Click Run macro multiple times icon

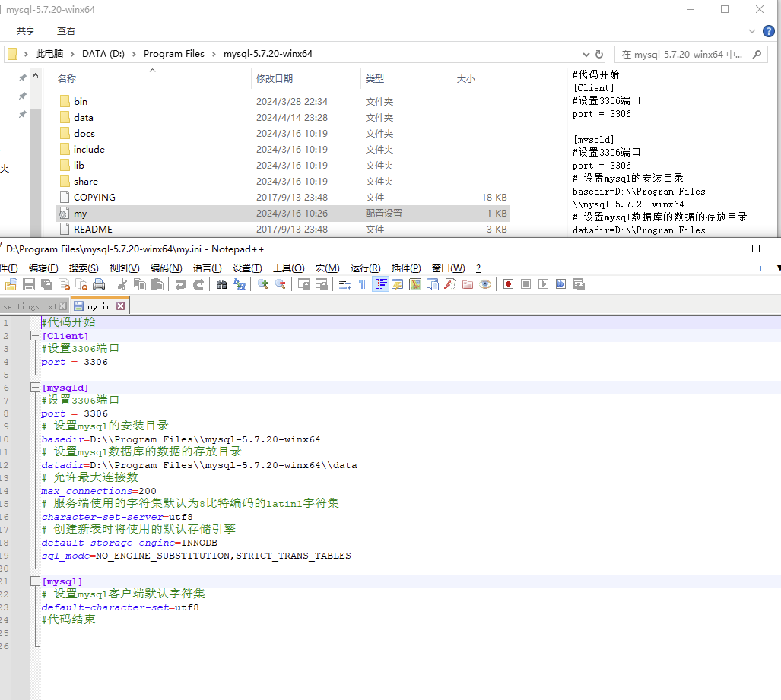click(x=561, y=284)
